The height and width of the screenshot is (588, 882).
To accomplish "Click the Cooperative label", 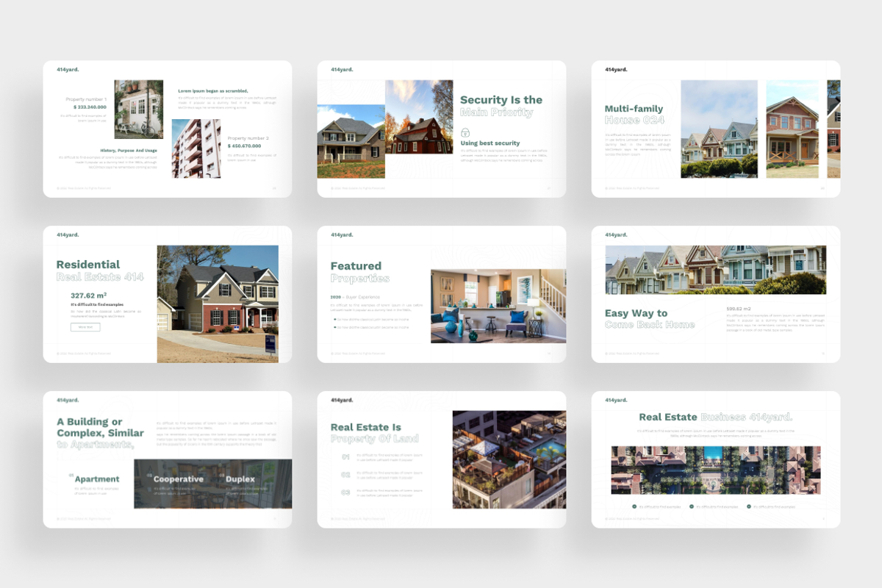I will pos(179,479).
